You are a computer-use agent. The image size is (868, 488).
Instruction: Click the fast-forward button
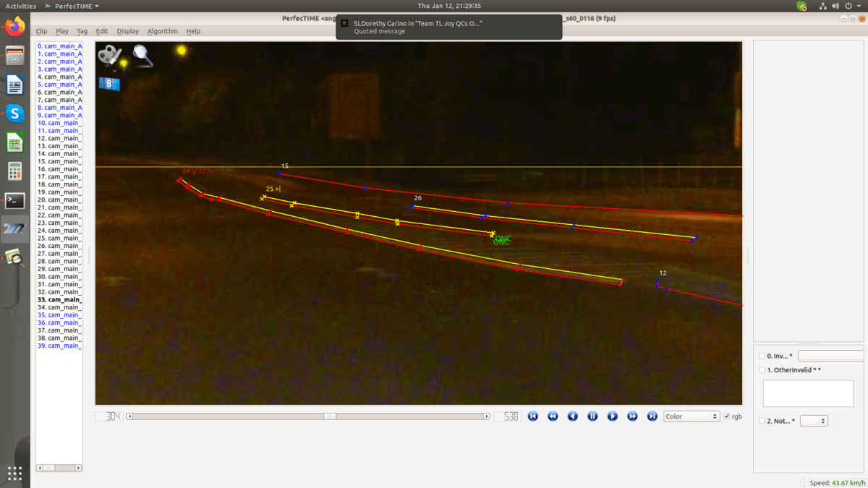tap(632, 416)
